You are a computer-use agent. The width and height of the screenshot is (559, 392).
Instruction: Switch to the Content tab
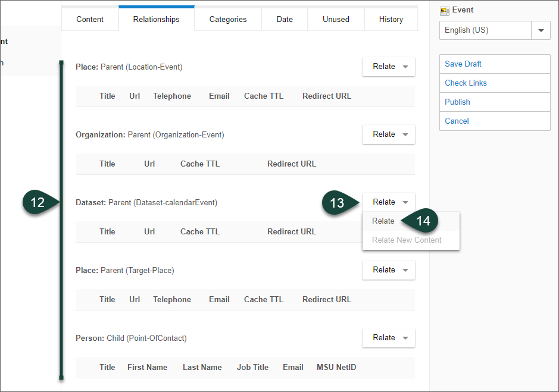pyautogui.click(x=90, y=19)
